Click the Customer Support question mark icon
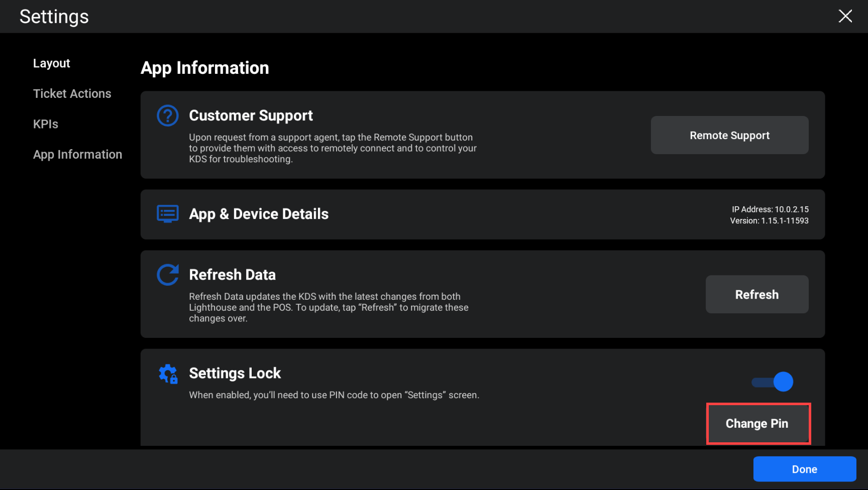This screenshot has height=490, width=868. point(167,115)
